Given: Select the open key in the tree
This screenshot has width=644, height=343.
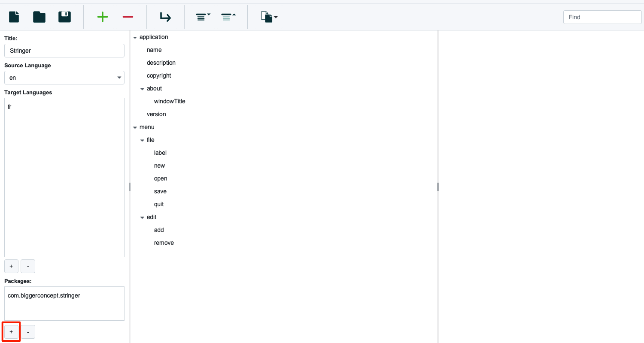Looking at the screenshot, I should (x=161, y=178).
